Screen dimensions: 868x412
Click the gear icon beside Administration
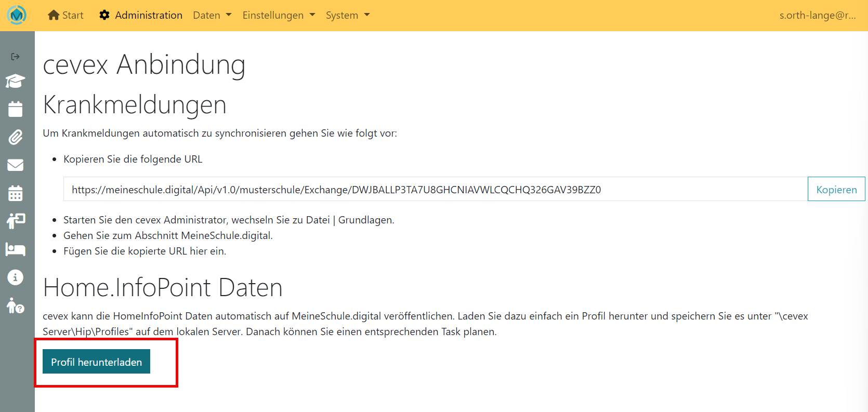click(104, 15)
